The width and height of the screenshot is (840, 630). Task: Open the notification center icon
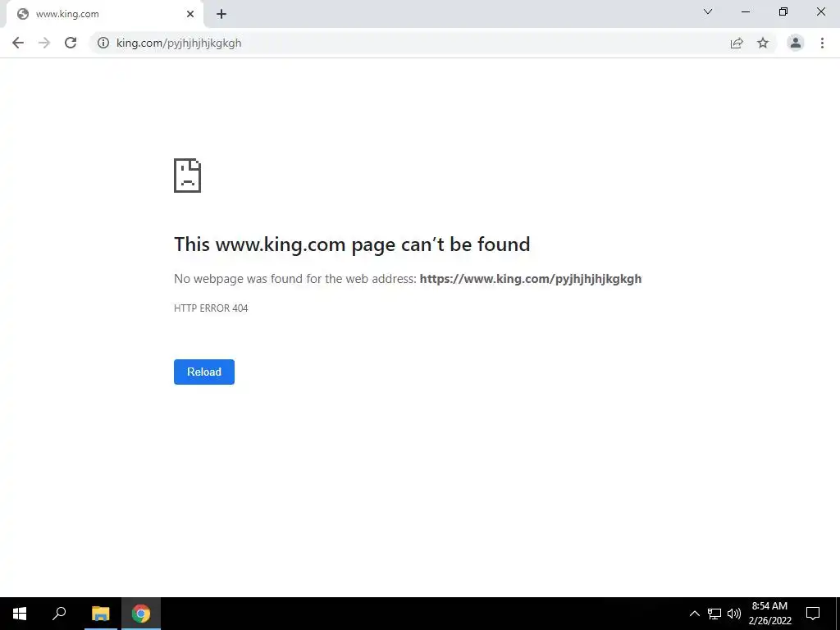click(813, 614)
